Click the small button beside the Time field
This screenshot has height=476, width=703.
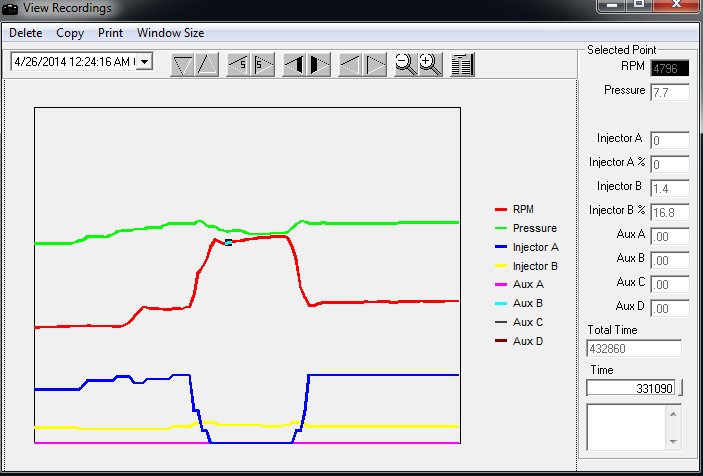tap(680, 388)
